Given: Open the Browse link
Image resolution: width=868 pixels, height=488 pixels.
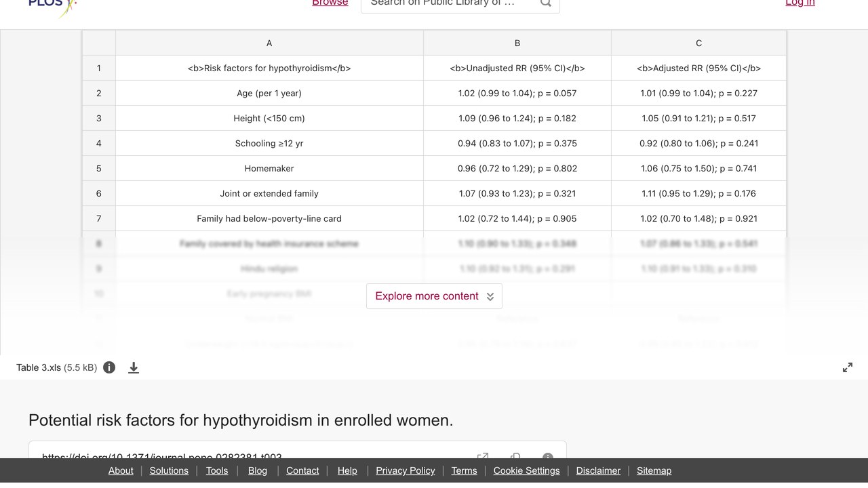Looking at the screenshot, I should [x=330, y=3].
